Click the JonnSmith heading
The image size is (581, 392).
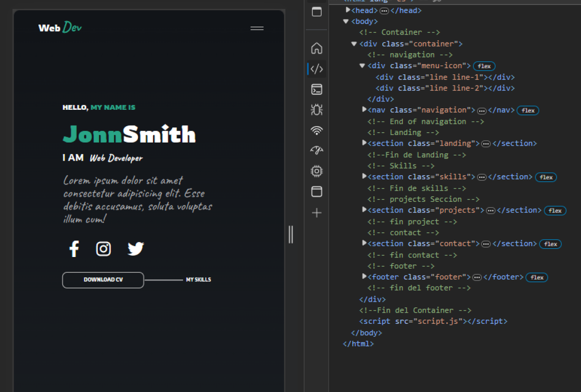click(129, 135)
